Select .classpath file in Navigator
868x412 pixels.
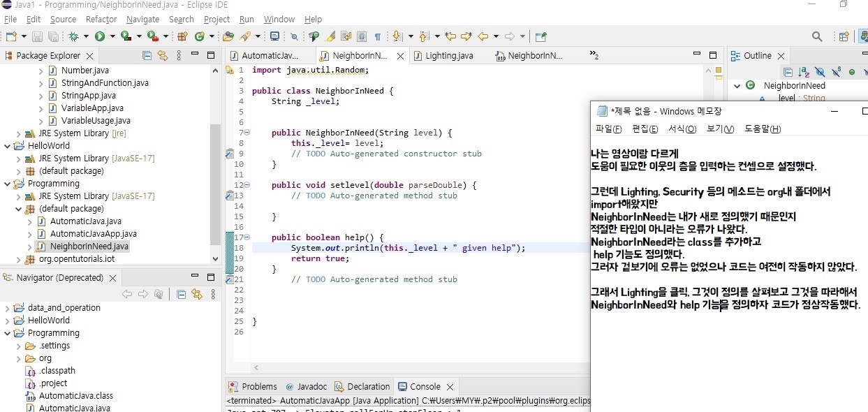[x=57, y=371]
